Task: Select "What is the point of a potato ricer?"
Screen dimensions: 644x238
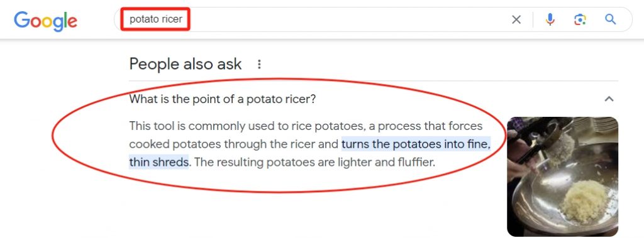Action: [222, 99]
